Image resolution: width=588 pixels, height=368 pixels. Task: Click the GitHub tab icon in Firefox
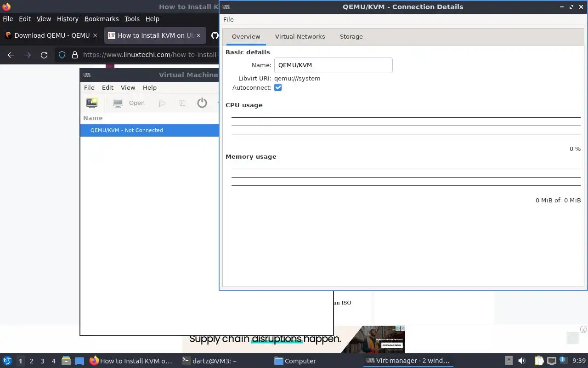click(215, 35)
